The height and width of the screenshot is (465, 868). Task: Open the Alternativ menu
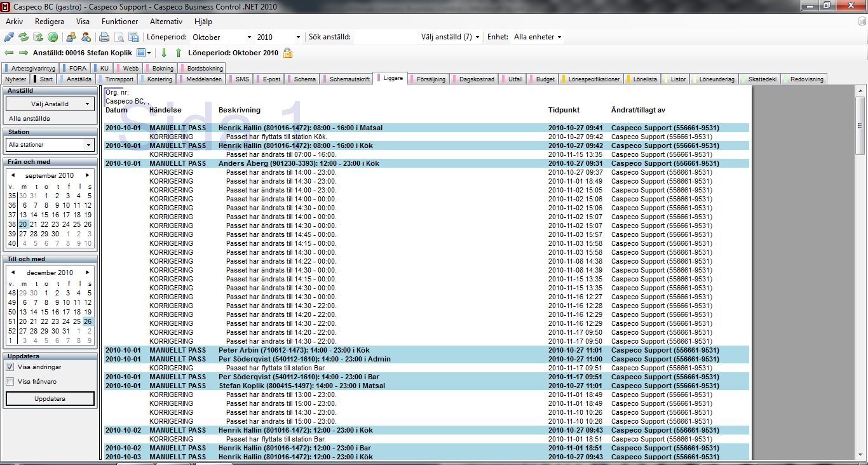pos(166,22)
